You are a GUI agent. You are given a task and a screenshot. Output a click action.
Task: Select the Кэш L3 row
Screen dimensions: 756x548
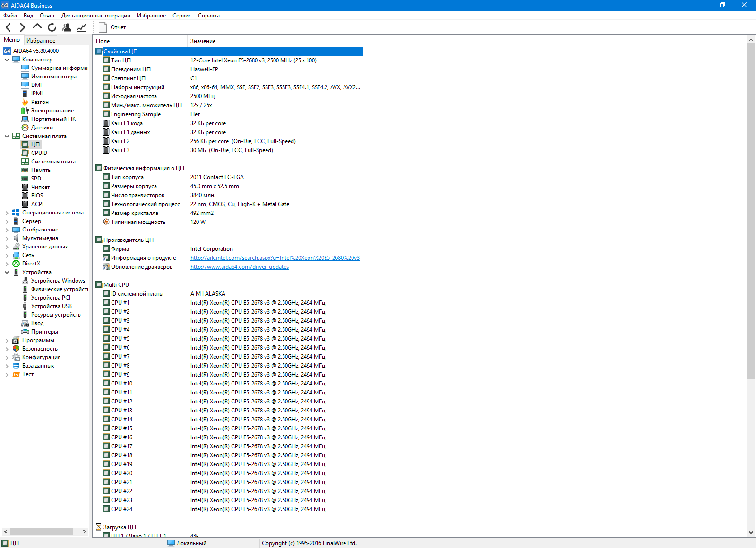point(229,150)
